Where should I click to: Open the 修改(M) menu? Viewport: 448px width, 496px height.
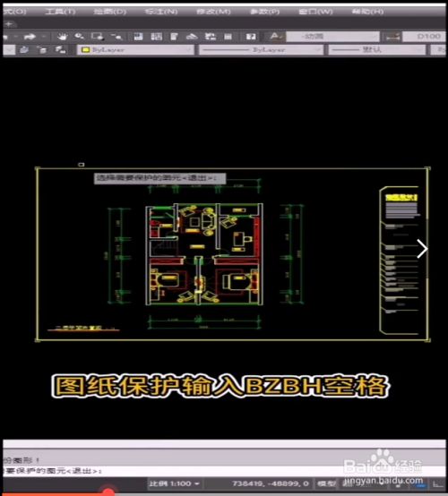(213, 12)
